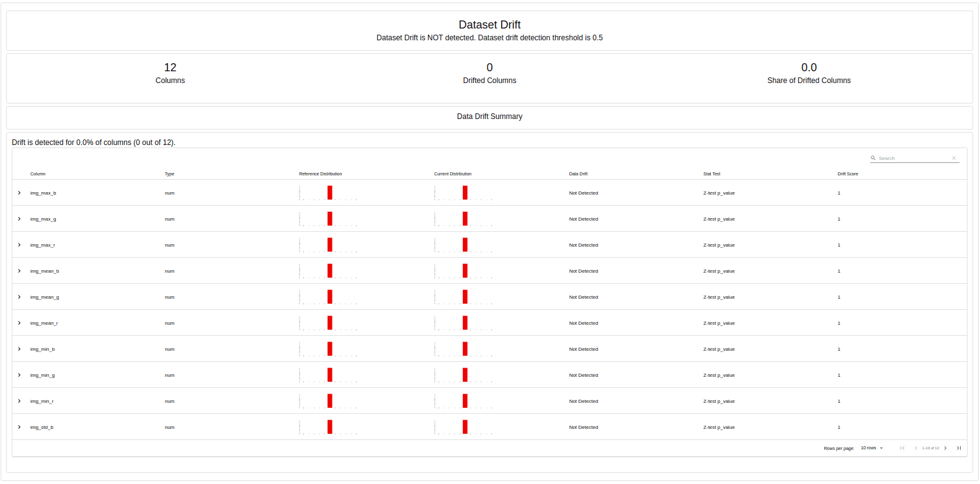
Task: Sort by the Data Drift header
Action: point(578,174)
